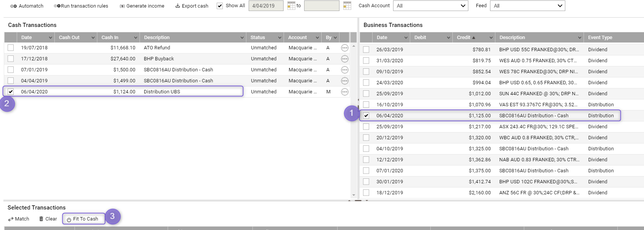Click the ATO Refund description cell
Viewport: 644px width, 230px height.
coord(157,48)
